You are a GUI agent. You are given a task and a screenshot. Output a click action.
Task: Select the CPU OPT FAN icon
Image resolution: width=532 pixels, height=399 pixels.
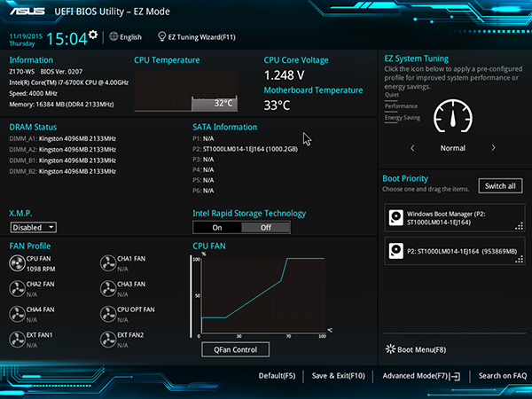coord(108,314)
